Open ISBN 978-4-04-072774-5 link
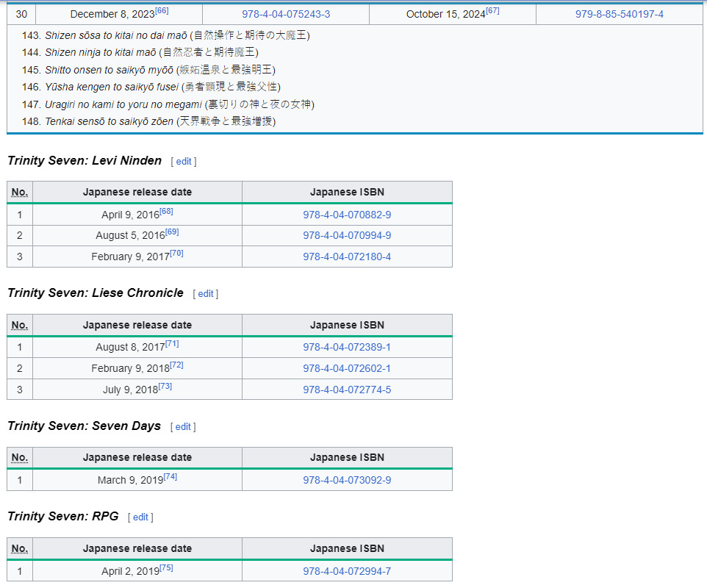Viewport: 707px width, 588px height. click(347, 390)
